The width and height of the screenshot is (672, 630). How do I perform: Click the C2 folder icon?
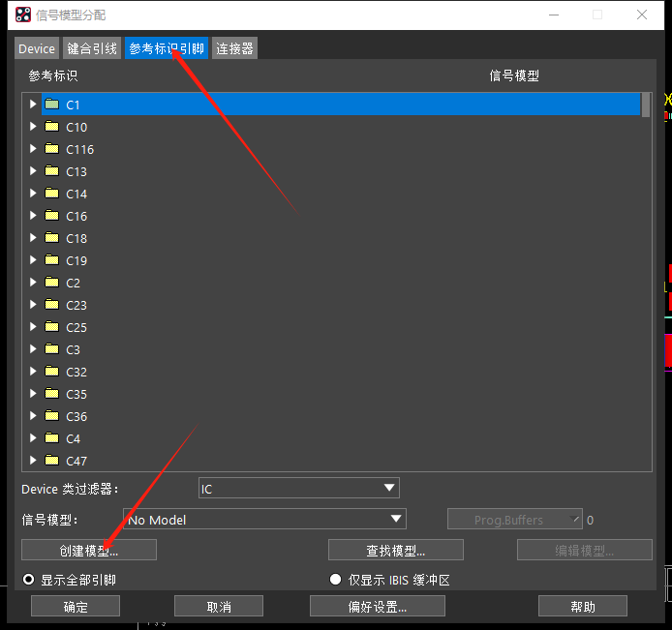(x=52, y=283)
